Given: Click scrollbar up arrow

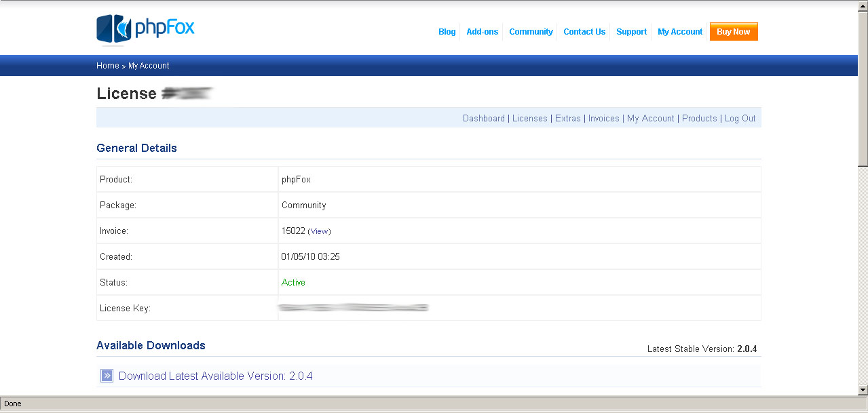Looking at the screenshot, I should [x=863, y=5].
